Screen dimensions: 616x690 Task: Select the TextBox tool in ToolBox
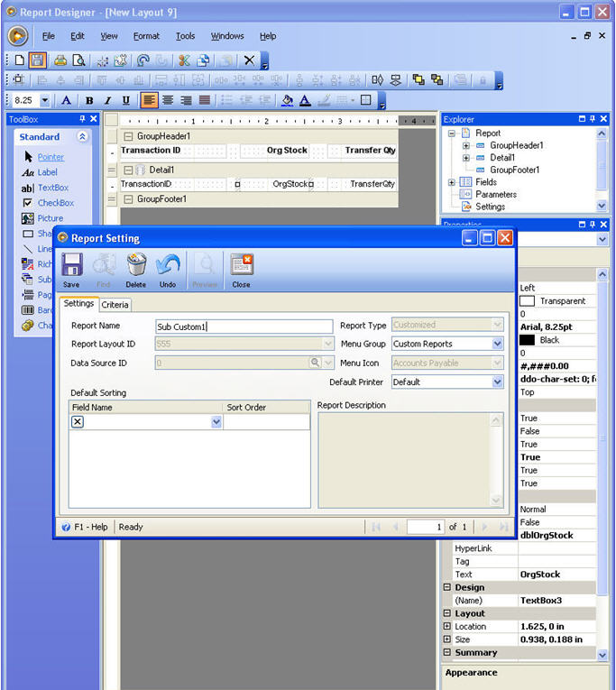tap(52, 188)
